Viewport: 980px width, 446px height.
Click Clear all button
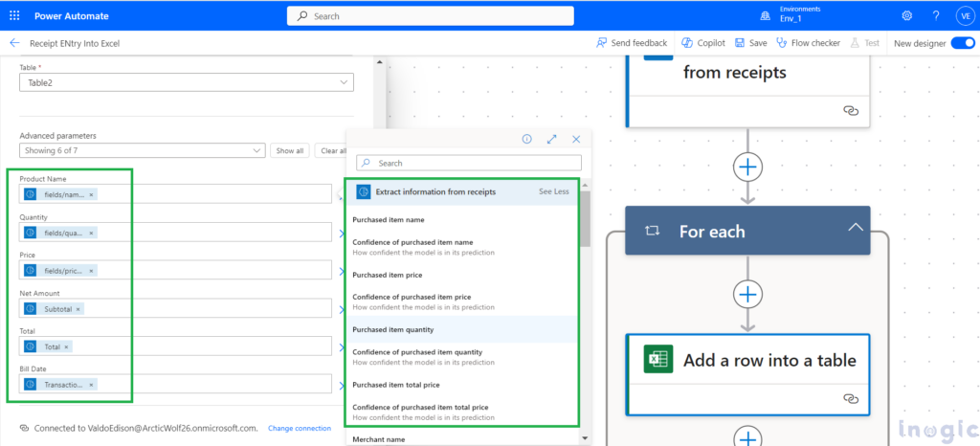[x=333, y=150]
